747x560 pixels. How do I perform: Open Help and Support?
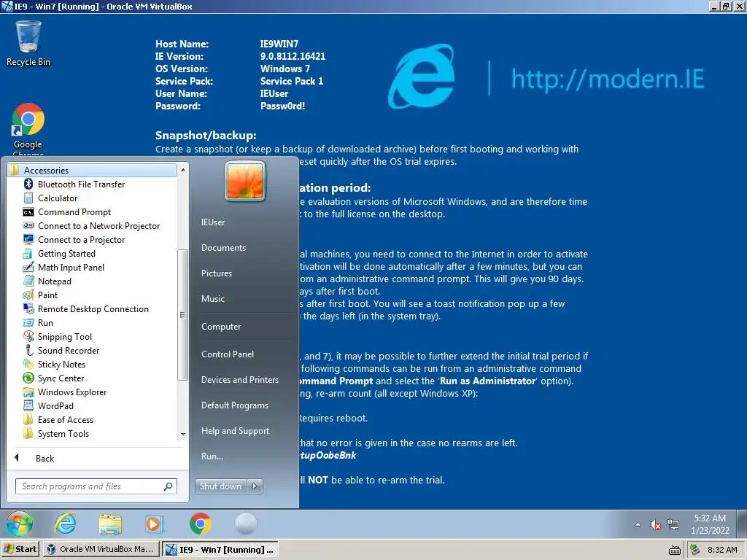[235, 431]
